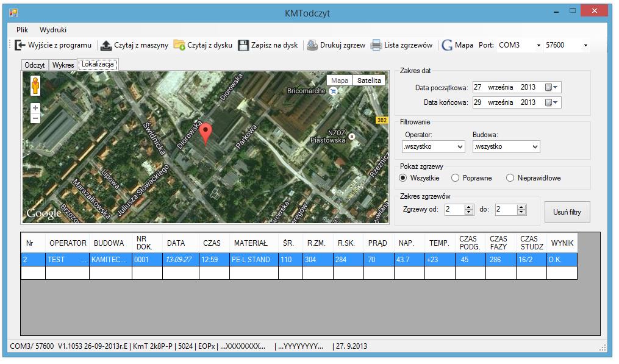
Task: Switch to the Wykres tab
Action: (63, 65)
